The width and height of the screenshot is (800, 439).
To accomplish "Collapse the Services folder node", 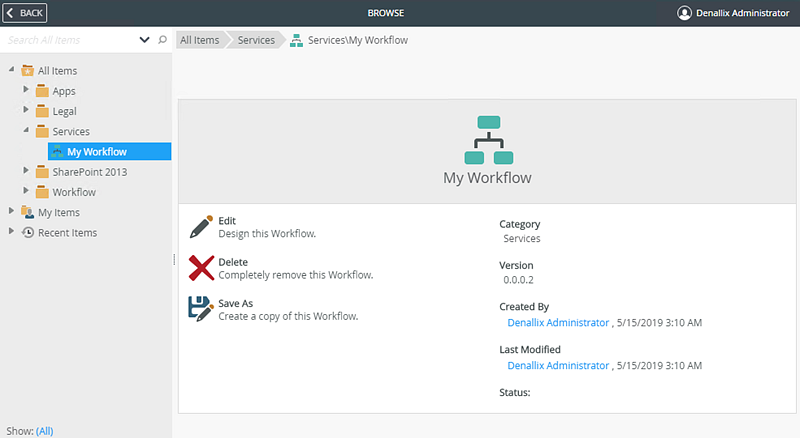I will 26,131.
